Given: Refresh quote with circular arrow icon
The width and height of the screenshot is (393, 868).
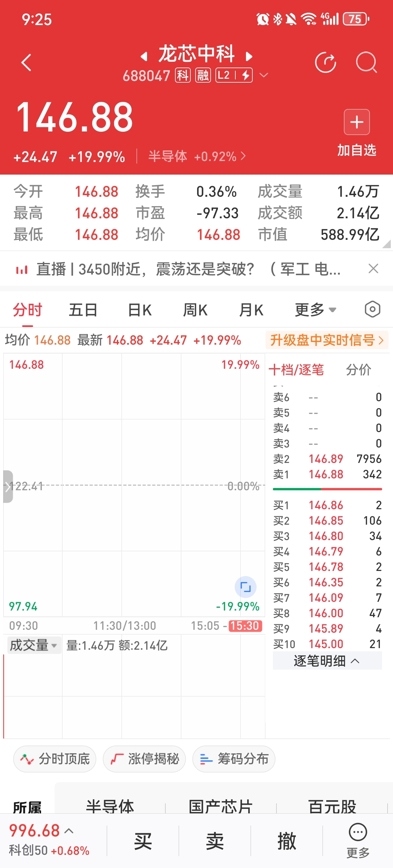Looking at the screenshot, I should [x=325, y=63].
